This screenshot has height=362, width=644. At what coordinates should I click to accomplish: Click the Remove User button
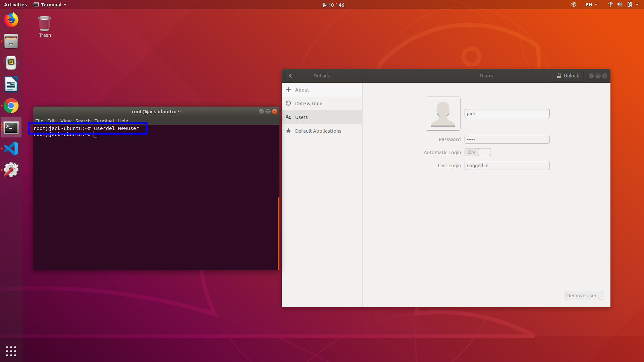[x=584, y=296]
